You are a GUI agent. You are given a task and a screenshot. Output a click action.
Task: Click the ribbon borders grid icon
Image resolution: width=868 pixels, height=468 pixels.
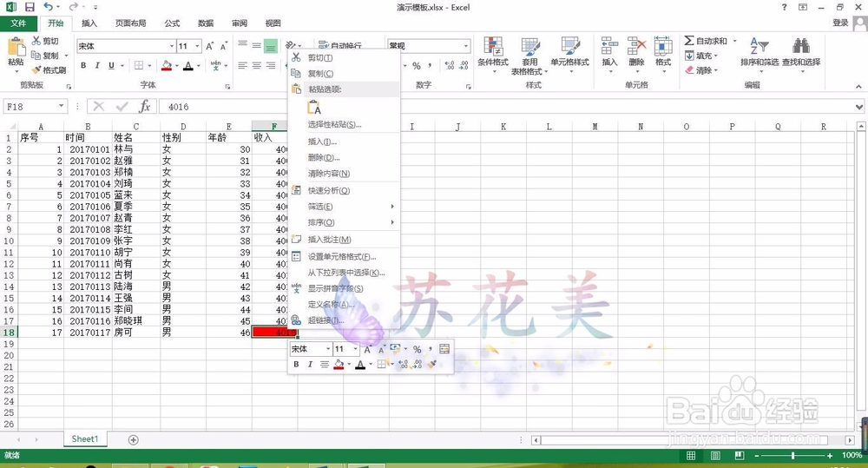click(139, 65)
